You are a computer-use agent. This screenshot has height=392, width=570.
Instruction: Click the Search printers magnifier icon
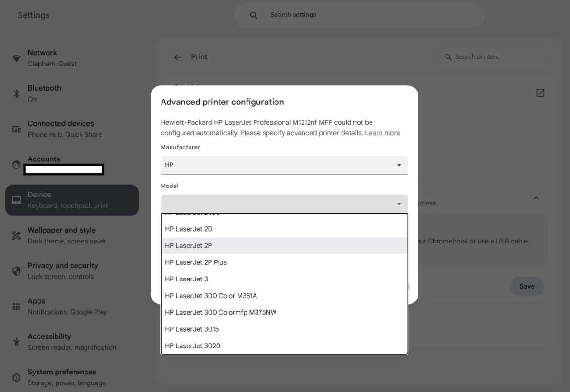coord(448,57)
